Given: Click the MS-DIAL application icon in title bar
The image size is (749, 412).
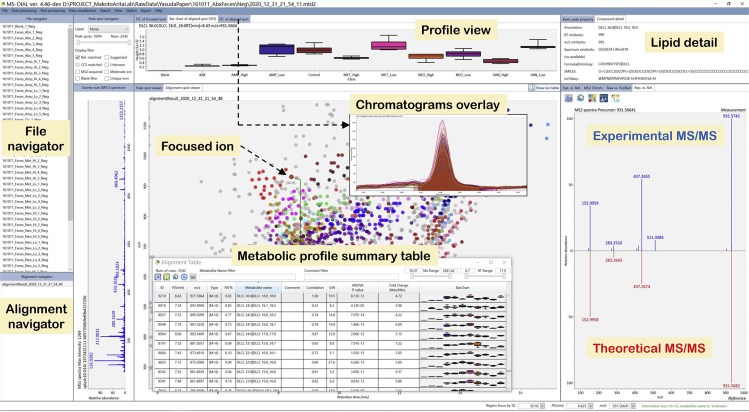Looking at the screenshot, I should 3,3.
